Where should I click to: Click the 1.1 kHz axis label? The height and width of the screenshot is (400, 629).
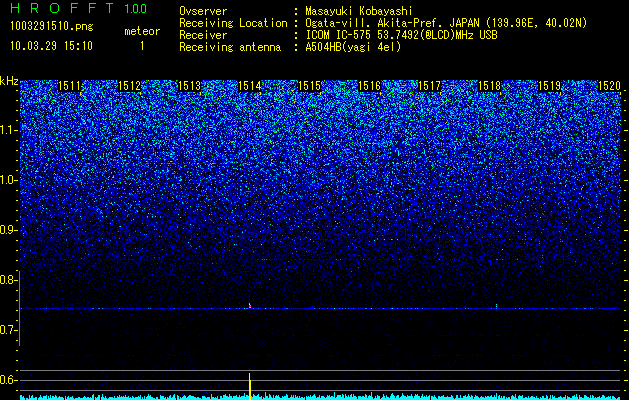click(8, 130)
